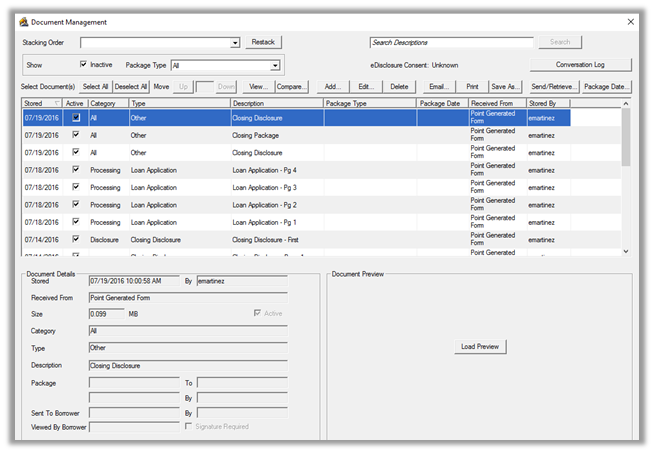
Task: Click the Add... button
Action: pos(333,87)
